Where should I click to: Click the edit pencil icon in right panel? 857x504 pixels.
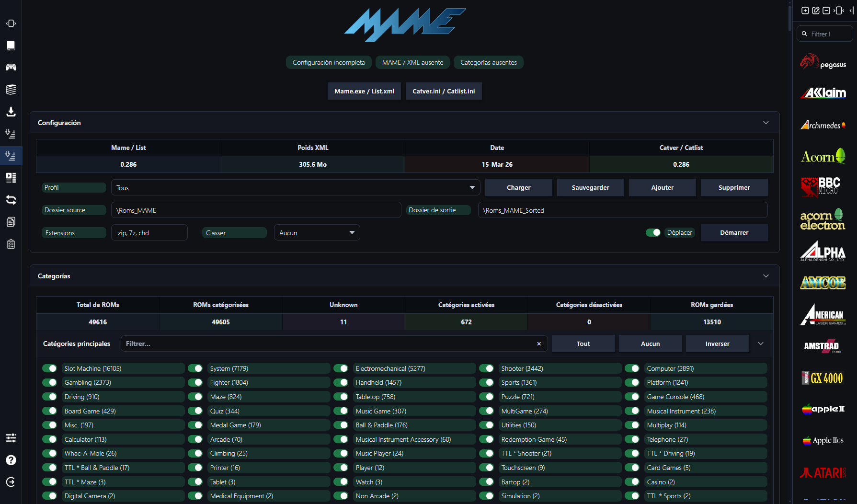pos(816,11)
